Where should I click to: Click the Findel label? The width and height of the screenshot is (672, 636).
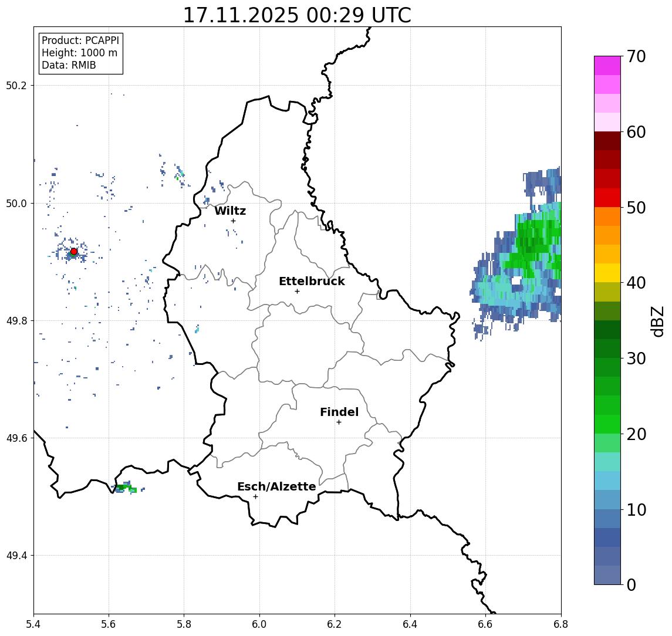pos(339,412)
